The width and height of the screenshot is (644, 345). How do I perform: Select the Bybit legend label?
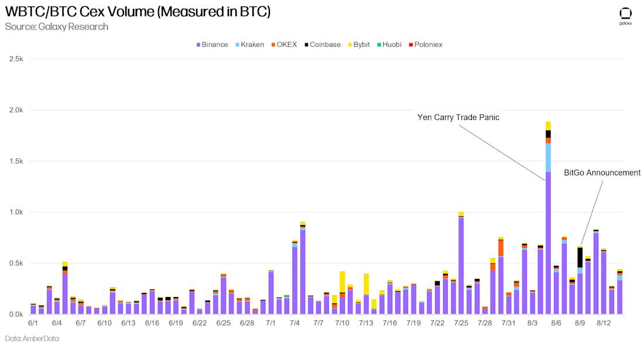coord(361,44)
